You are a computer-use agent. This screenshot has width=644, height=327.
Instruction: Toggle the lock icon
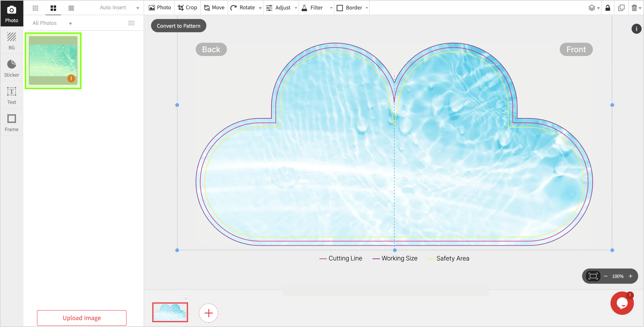(x=608, y=8)
